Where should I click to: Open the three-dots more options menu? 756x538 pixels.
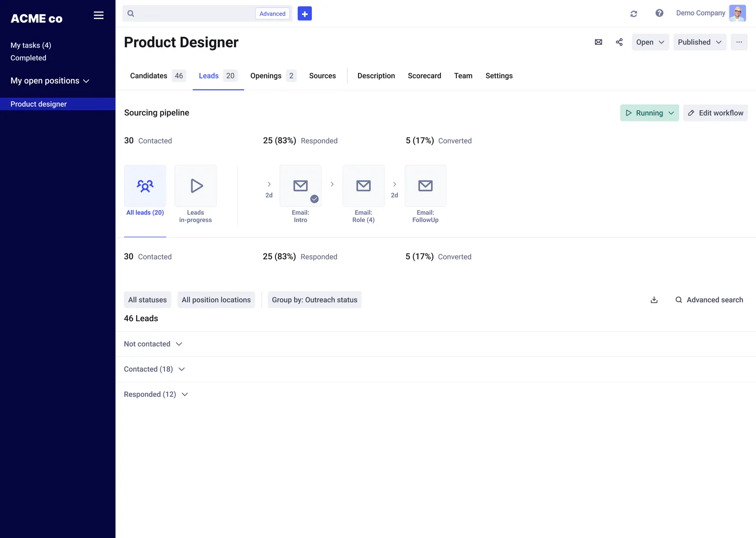pos(739,42)
